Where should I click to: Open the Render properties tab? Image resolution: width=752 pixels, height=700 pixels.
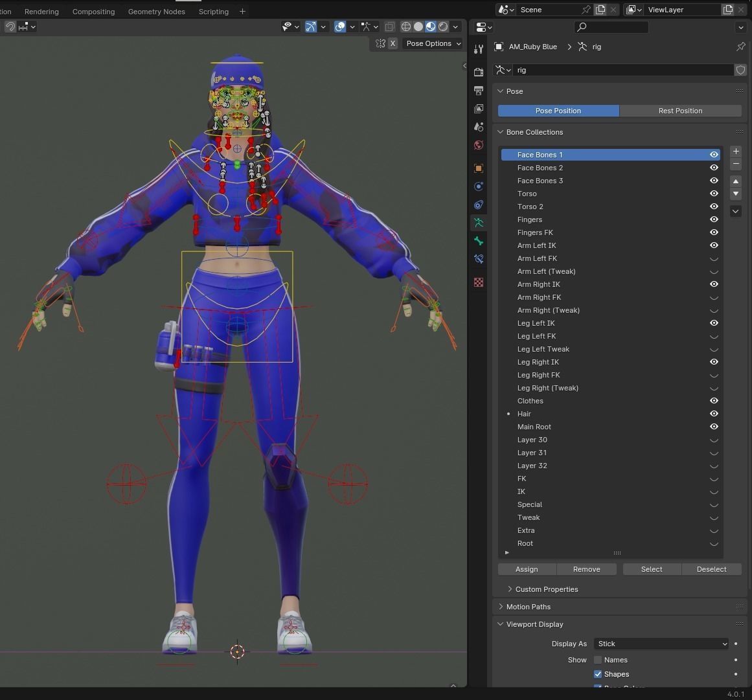[x=478, y=72]
